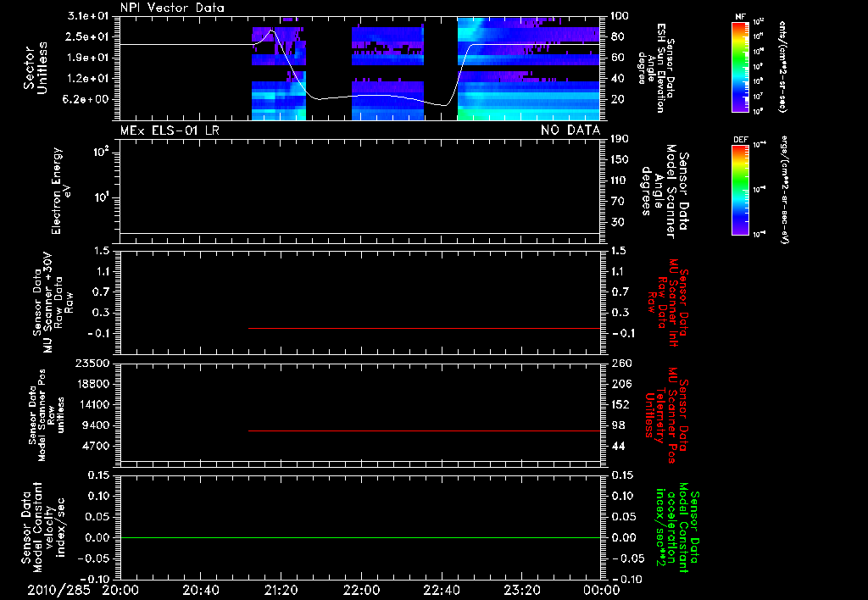Click the 22:00 time tick label
The image size is (868, 600).
[361, 590]
